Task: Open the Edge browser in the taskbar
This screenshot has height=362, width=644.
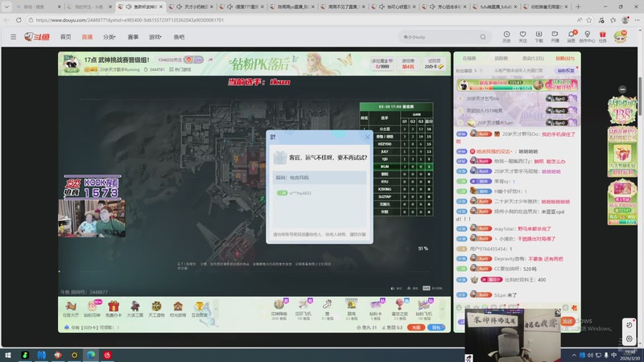Action: (91, 355)
